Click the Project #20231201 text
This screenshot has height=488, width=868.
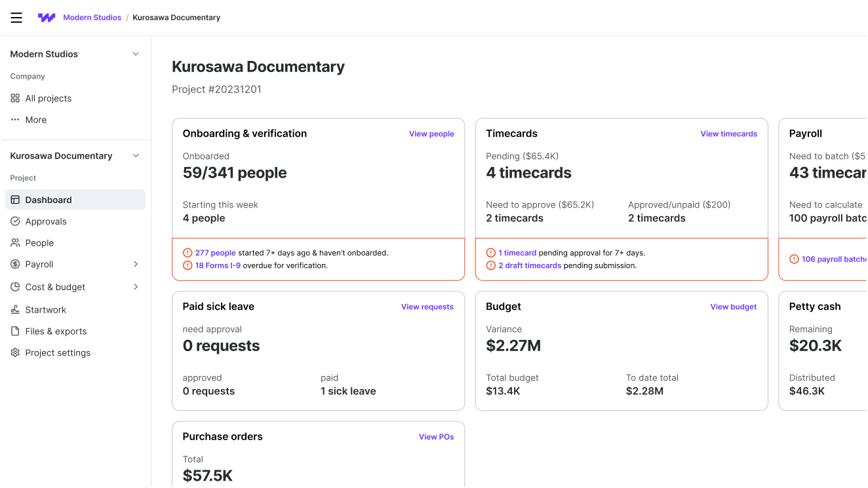click(216, 90)
